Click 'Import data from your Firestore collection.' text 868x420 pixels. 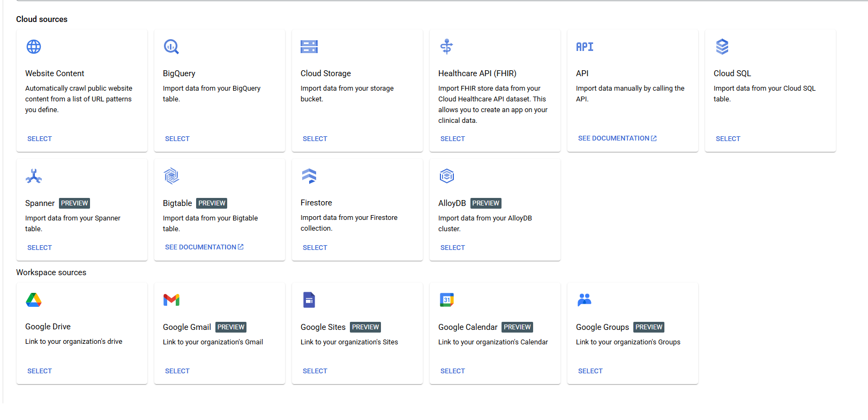[x=349, y=223]
